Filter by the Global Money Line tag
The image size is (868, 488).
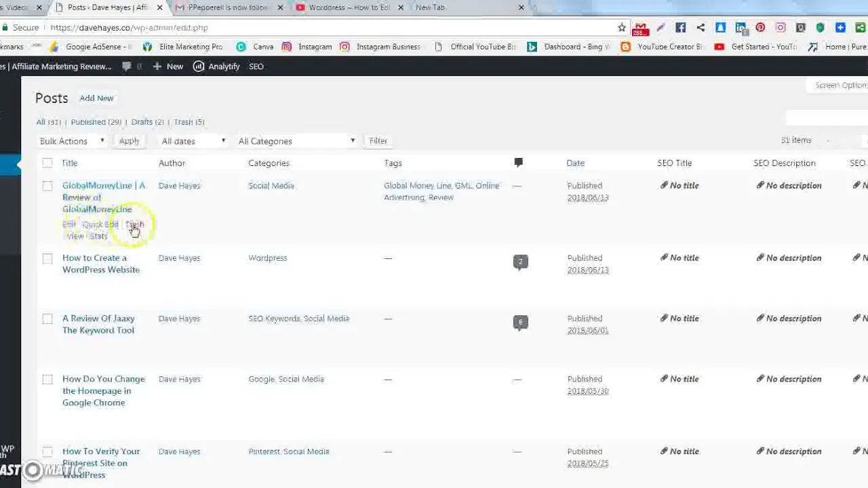point(417,186)
